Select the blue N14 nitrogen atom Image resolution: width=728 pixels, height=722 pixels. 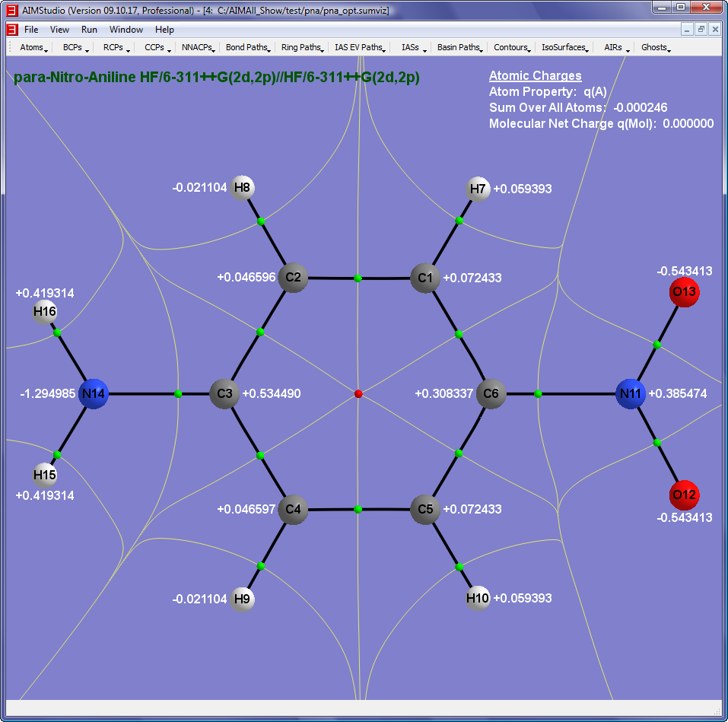tap(94, 393)
